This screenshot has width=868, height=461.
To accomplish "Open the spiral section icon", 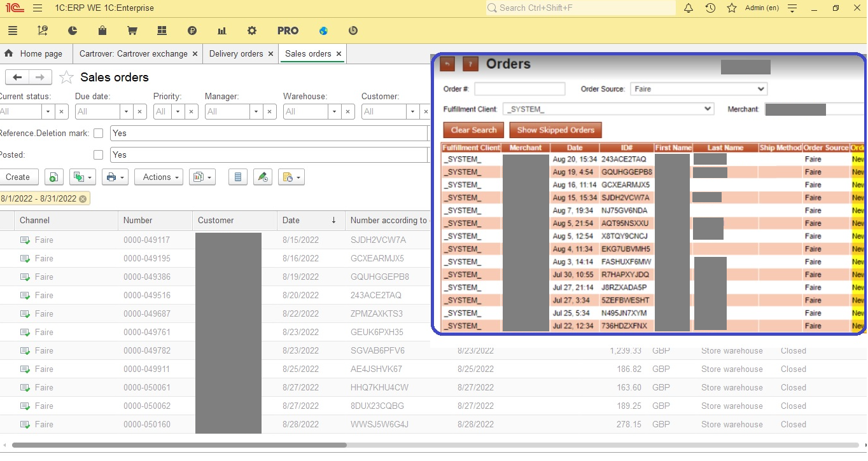I will (353, 31).
